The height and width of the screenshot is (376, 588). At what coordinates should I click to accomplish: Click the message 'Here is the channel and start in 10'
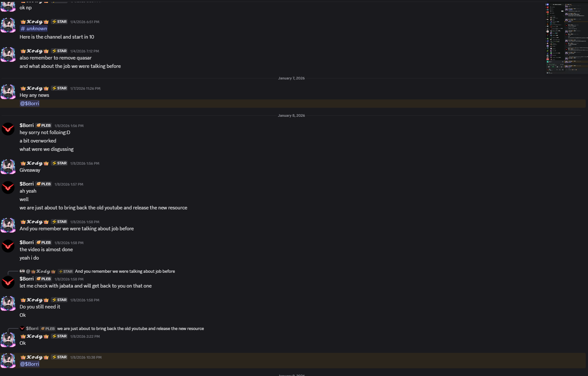(57, 37)
